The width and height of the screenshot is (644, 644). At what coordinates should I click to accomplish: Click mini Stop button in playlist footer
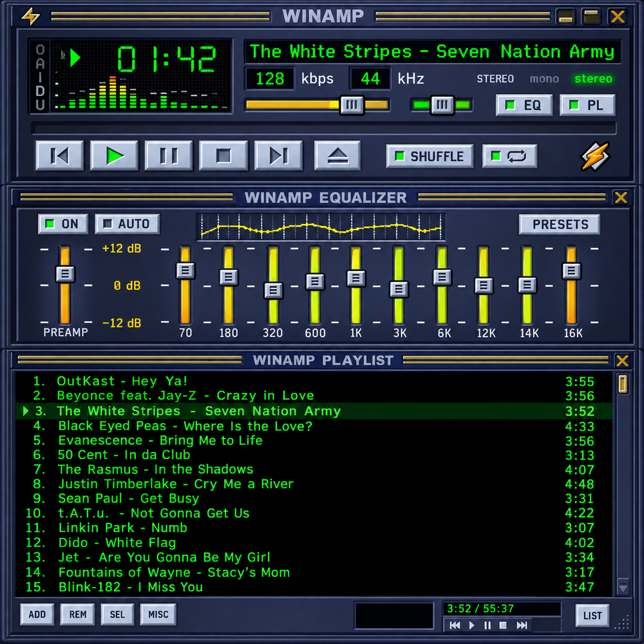coord(503,625)
